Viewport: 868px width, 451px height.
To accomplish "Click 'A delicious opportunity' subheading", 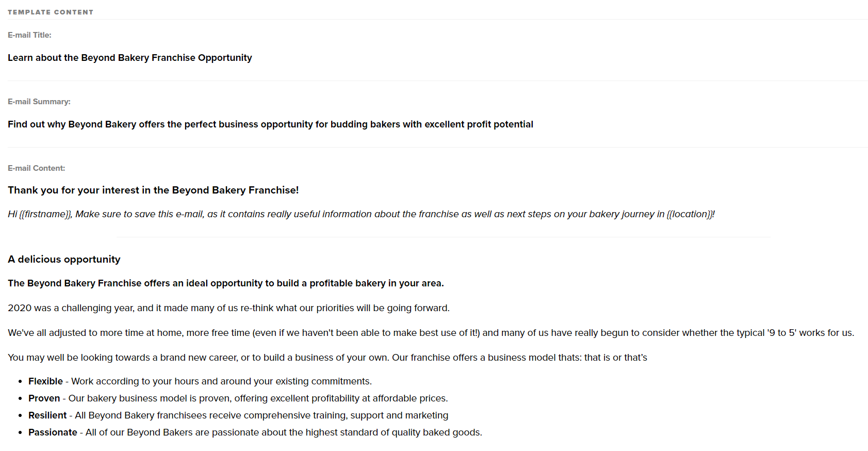I will click(64, 260).
